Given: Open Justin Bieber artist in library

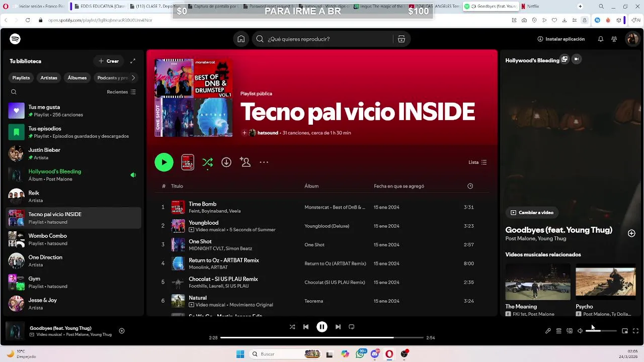Looking at the screenshot, I should (73, 153).
